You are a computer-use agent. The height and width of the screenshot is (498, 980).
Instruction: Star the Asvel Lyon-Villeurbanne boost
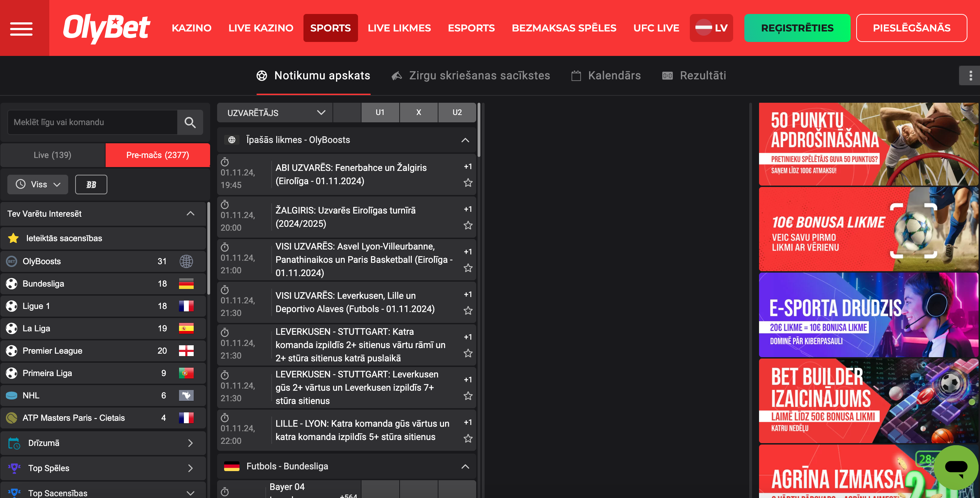(468, 268)
